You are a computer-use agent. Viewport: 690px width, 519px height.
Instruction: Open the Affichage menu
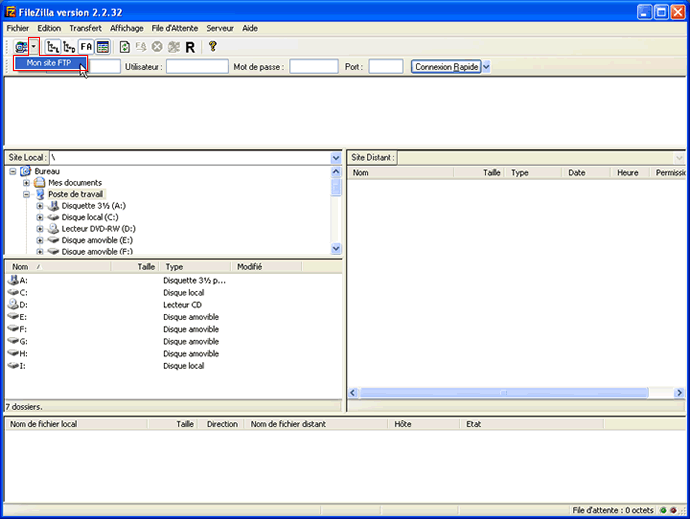pyautogui.click(x=127, y=28)
